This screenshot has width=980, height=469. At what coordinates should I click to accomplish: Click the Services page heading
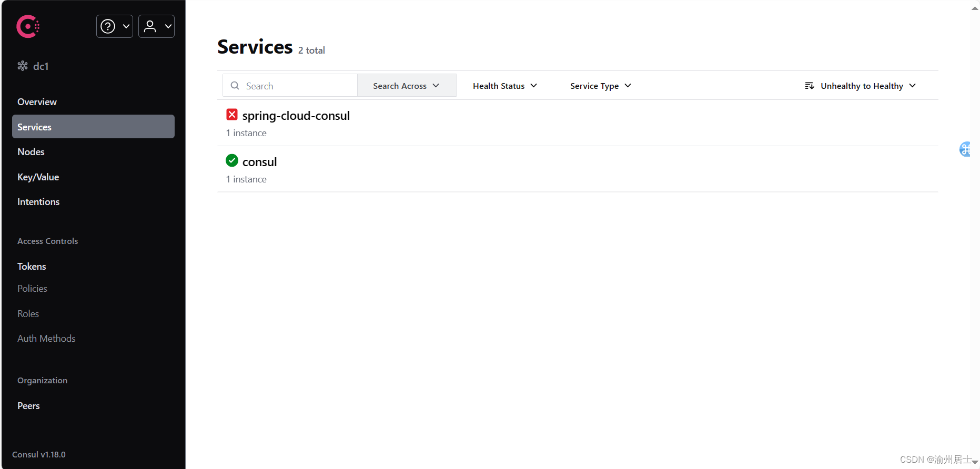(x=255, y=47)
